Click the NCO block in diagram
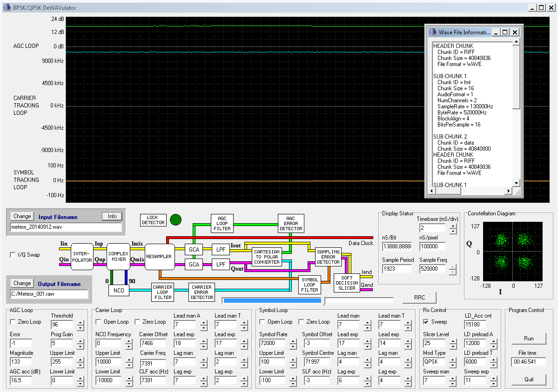Image resolution: width=558 pixels, height=392 pixels. pos(119,291)
